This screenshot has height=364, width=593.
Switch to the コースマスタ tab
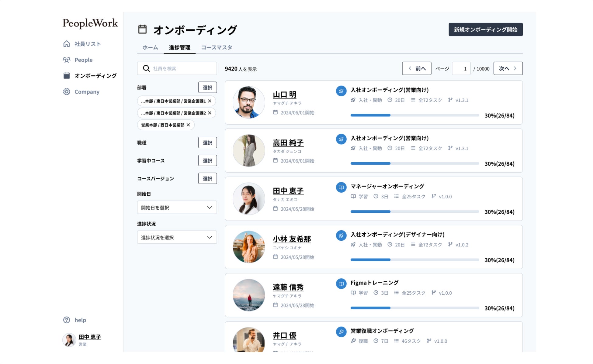pos(217,47)
